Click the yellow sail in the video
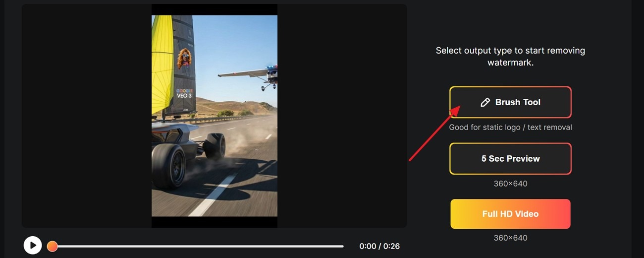The height and width of the screenshot is (258, 644). pyautogui.click(x=161, y=64)
